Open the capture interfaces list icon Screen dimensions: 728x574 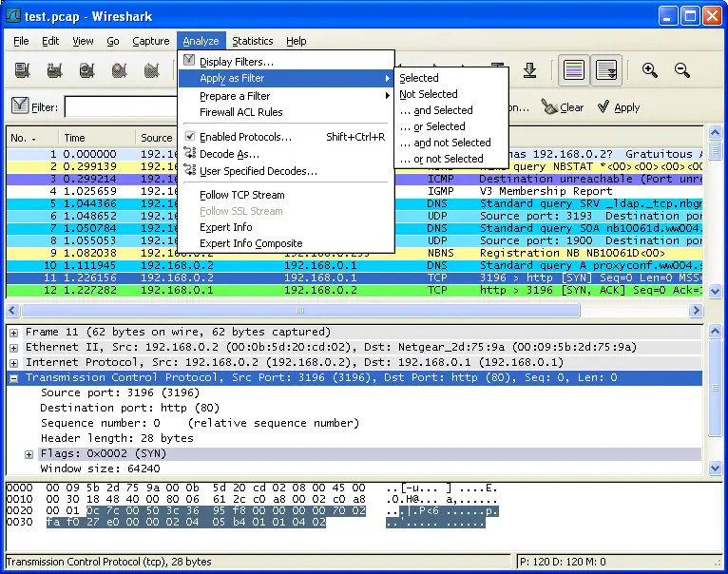[x=22, y=70]
